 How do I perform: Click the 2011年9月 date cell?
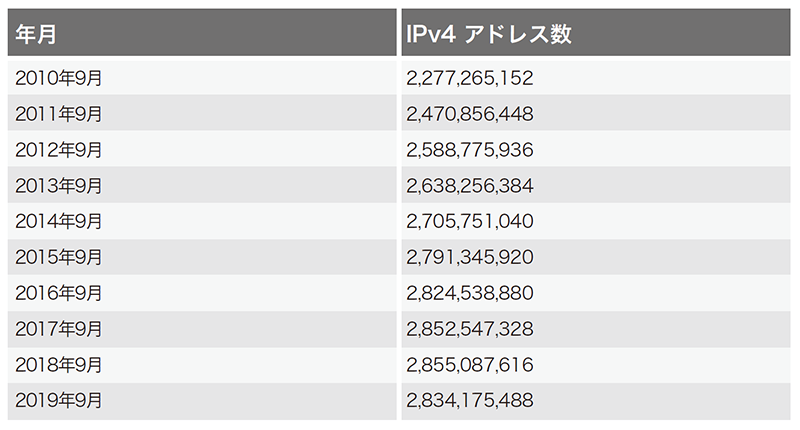[59, 114]
